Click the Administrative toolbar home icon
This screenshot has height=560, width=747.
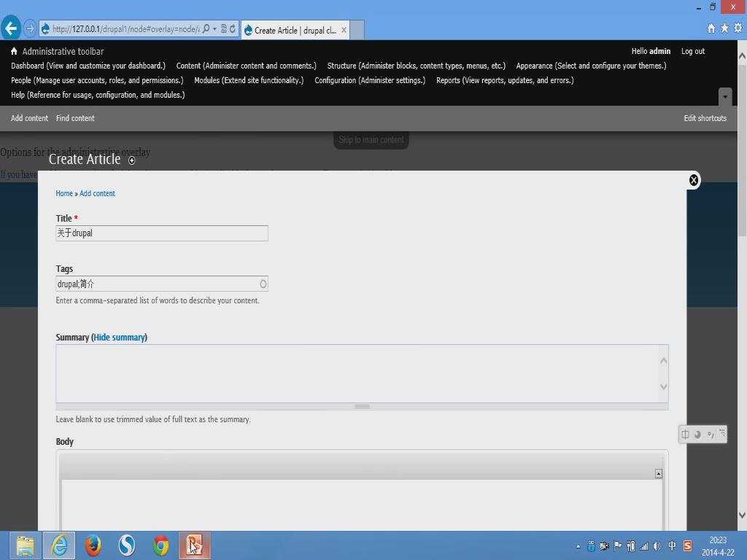[x=14, y=51]
